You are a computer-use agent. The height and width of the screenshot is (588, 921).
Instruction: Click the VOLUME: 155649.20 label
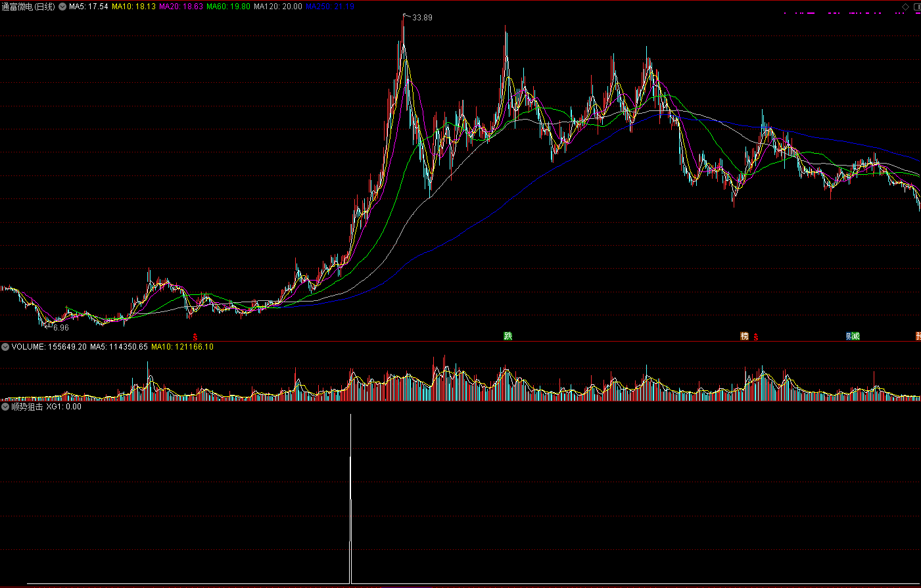pos(49,347)
